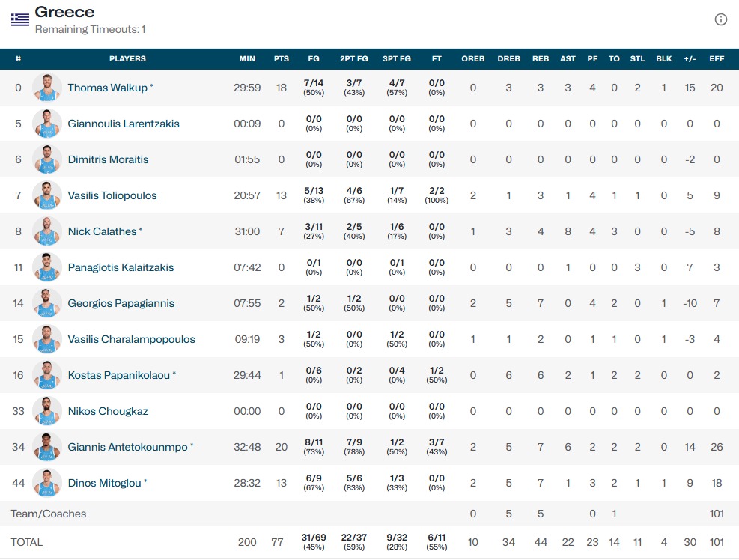739x560 pixels.
Task: Click the MIN column header
Action: tap(247, 58)
